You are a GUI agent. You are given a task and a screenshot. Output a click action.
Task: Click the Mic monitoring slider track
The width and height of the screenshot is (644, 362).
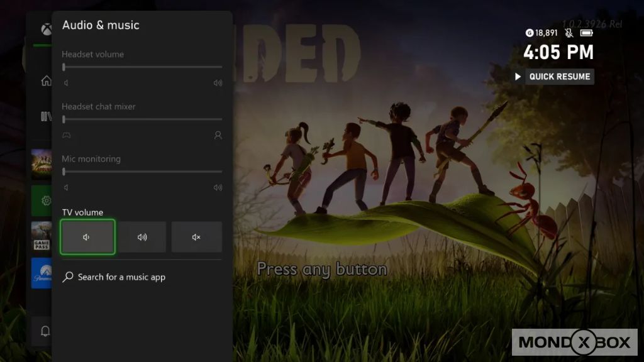point(142,171)
